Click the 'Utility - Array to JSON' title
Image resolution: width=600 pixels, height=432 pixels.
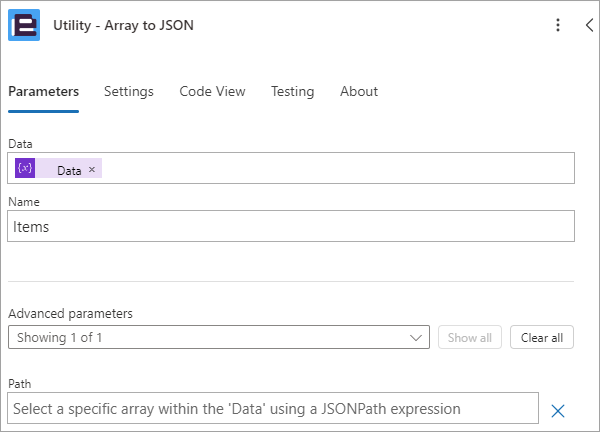123,26
